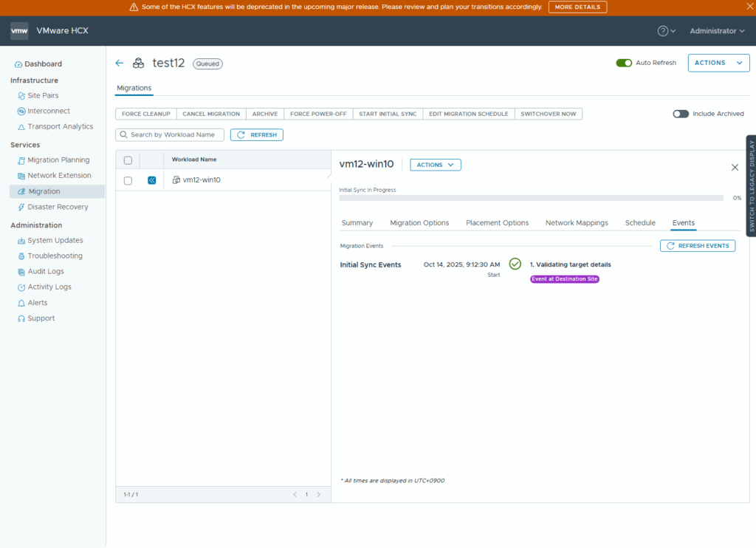This screenshot has width=756, height=548.
Task: Go to next page in workload list
Action: 319,495
